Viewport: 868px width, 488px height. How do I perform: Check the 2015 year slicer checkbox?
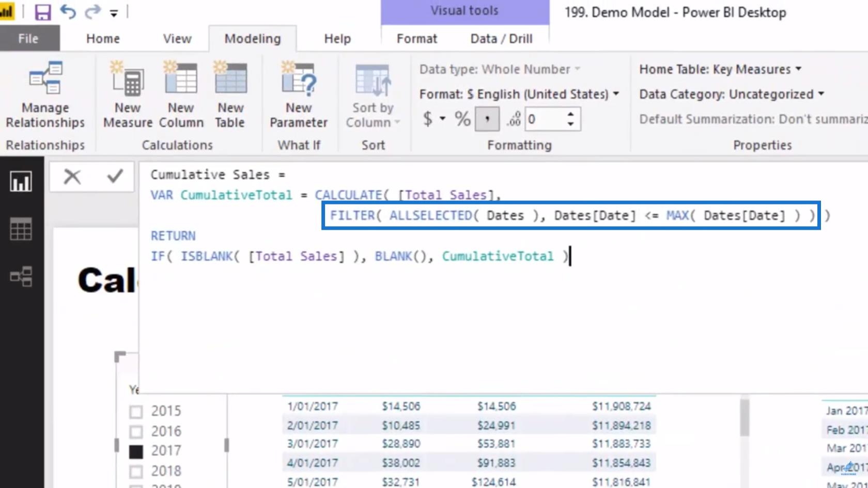(x=136, y=412)
